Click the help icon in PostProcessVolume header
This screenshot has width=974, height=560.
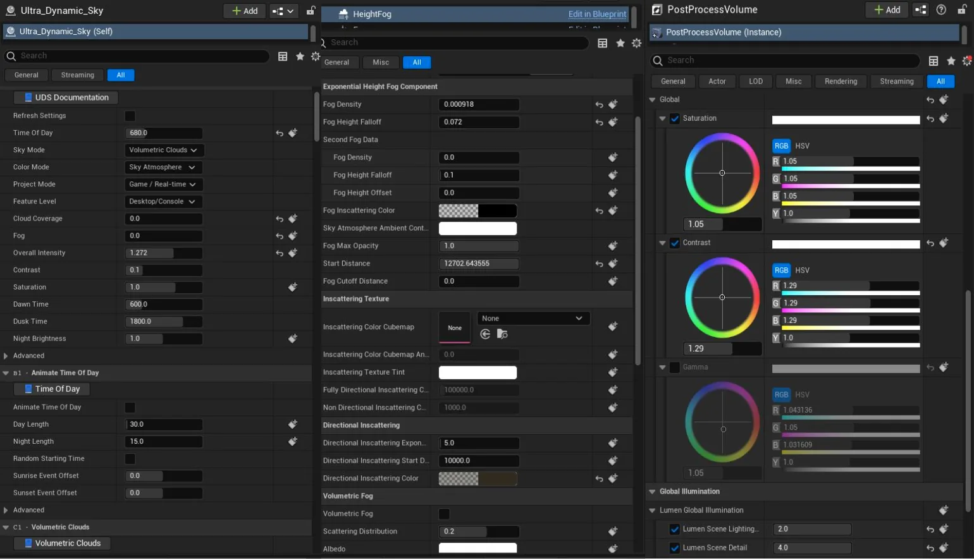click(941, 9)
